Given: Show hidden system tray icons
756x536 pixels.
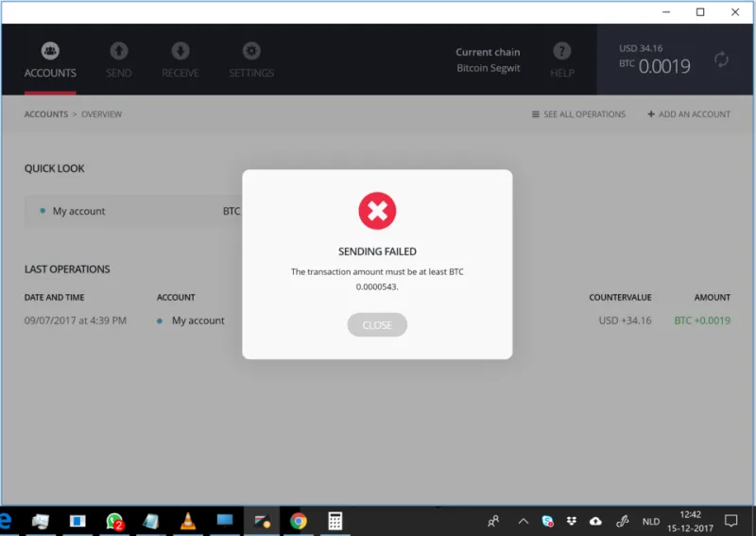Looking at the screenshot, I should tap(524, 521).
